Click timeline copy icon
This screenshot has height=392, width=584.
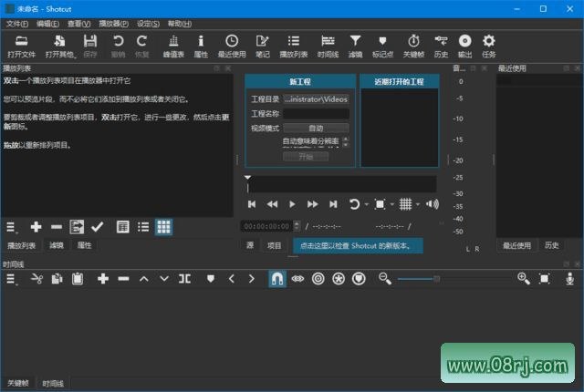point(57,279)
